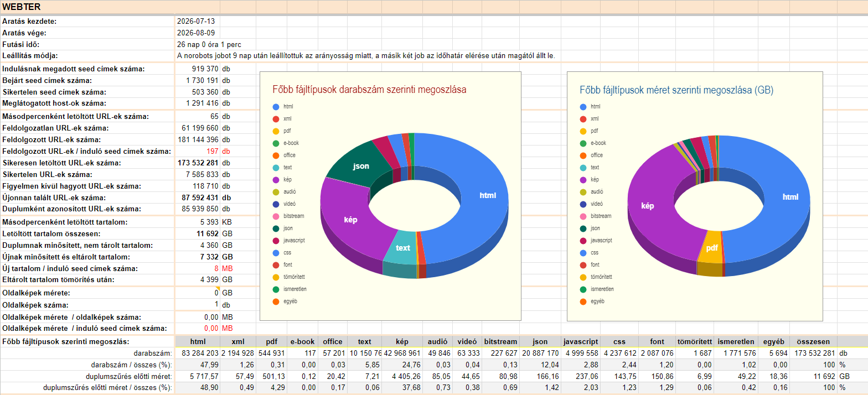Click the text slice of the left donut
Image resolution: width=868 pixels, height=395 pixels.
tap(403, 248)
